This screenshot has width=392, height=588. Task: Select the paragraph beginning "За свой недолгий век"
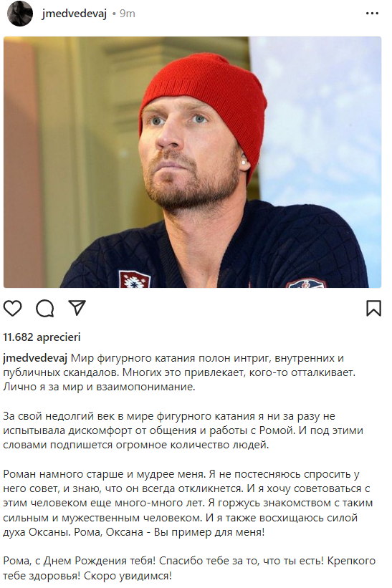click(183, 430)
